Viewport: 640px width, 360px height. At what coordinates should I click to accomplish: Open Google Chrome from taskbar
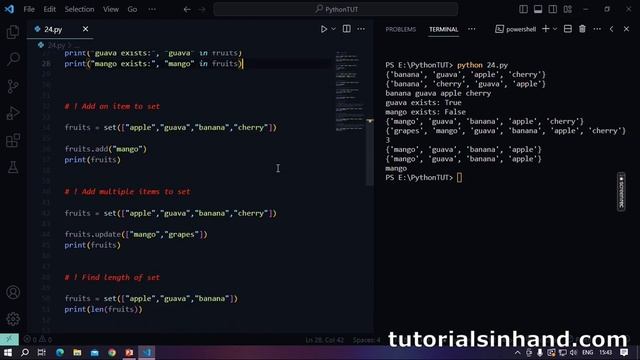tap(112, 352)
